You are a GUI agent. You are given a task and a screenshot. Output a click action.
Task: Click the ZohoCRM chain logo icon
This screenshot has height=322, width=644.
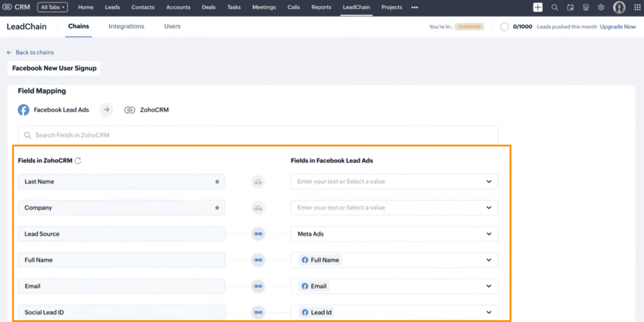click(130, 110)
